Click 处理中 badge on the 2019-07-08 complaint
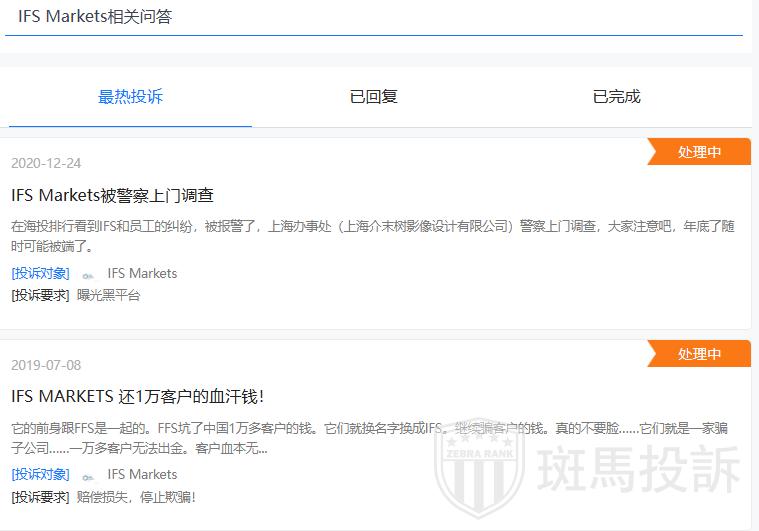The image size is (759, 531). coord(699,354)
